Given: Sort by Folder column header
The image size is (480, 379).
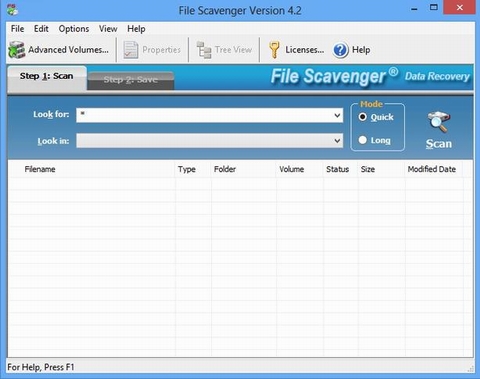Looking at the screenshot, I should click(x=243, y=169).
